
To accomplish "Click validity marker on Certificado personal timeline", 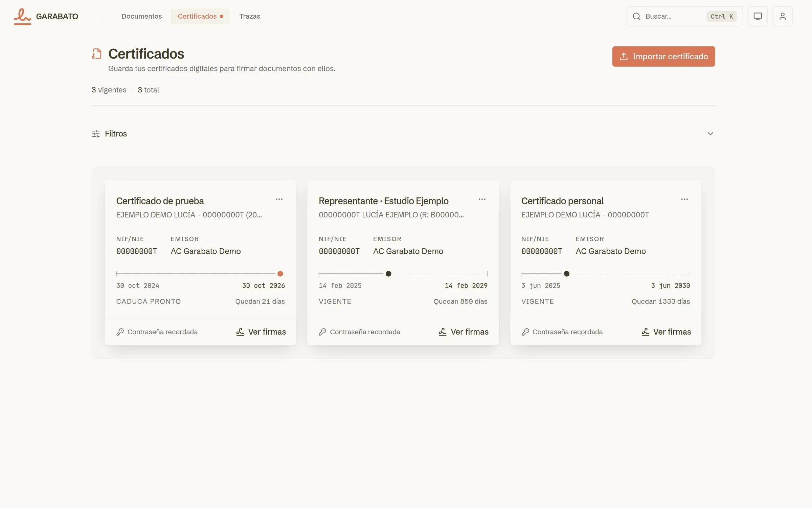I will point(566,274).
